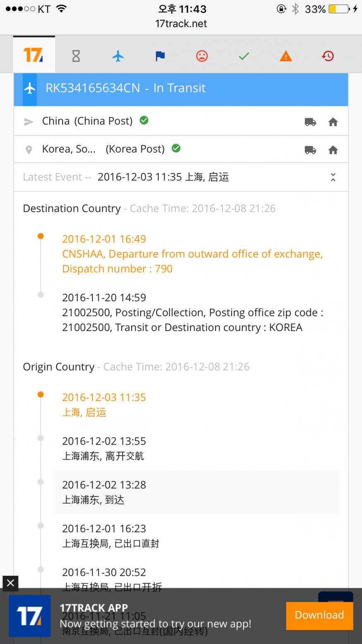362x644 pixels.
Task: Select the hourglass 'Not Found' filter
Action: 76,56
